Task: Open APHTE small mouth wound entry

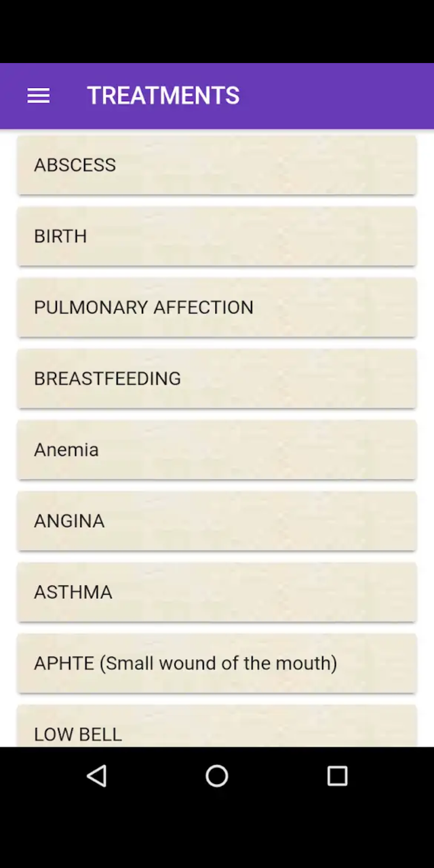Action: click(217, 663)
